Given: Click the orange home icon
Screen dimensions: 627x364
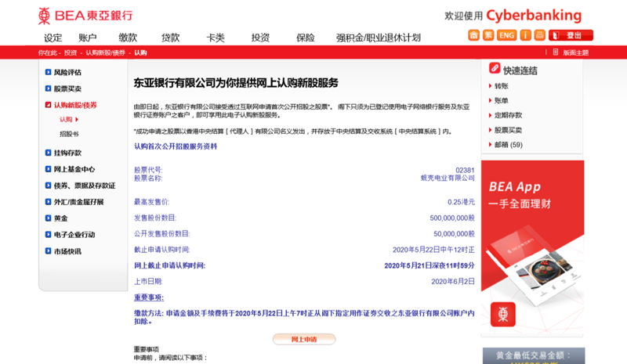Looking at the screenshot, I should coord(473,35).
